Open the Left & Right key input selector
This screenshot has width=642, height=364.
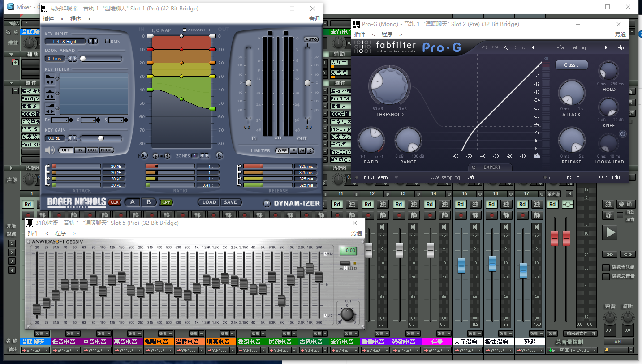click(x=65, y=41)
